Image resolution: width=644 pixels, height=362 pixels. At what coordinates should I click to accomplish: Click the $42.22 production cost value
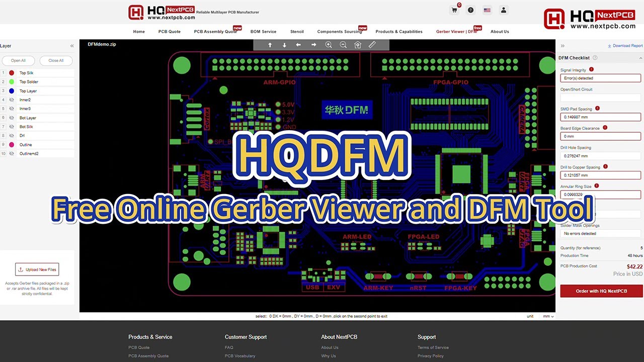(634, 266)
